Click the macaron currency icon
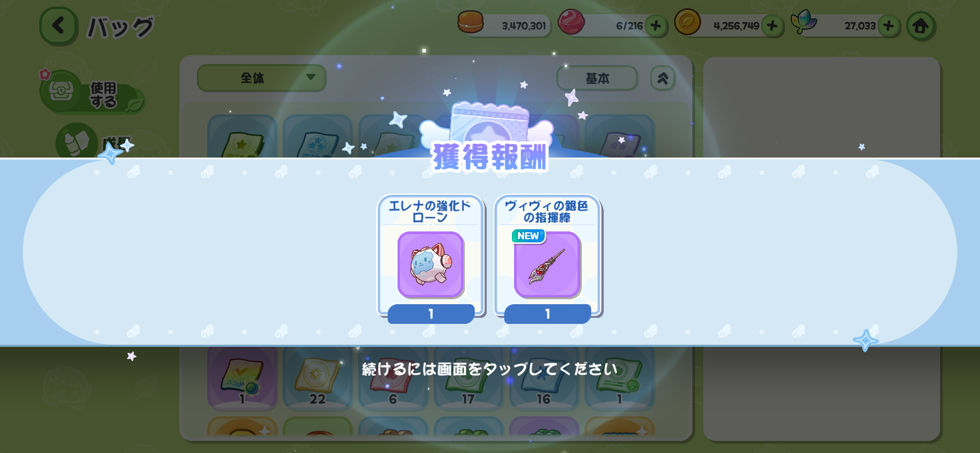 (x=471, y=22)
